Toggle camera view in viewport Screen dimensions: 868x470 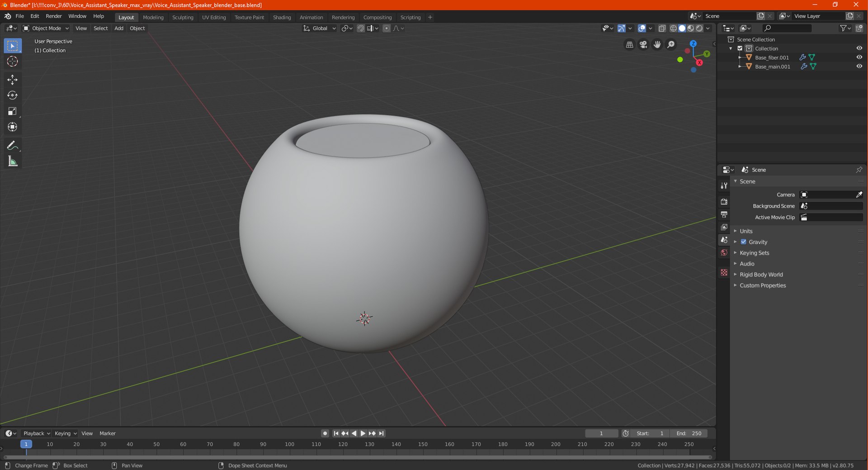point(643,44)
